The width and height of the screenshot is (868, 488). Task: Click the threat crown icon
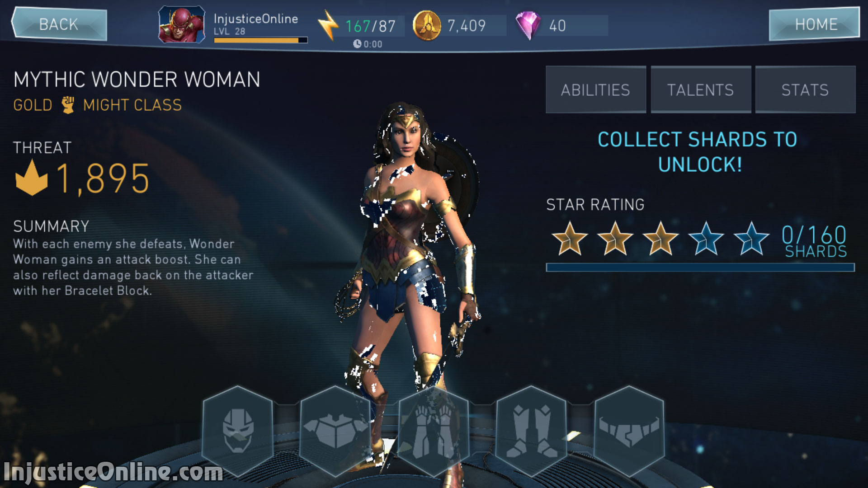[x=31, y=178]
